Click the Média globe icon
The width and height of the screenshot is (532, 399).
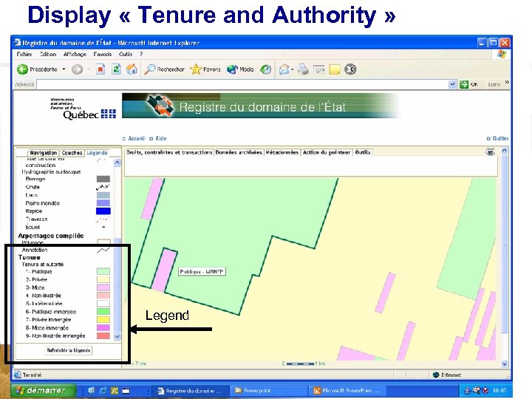[x=232, y=69]
